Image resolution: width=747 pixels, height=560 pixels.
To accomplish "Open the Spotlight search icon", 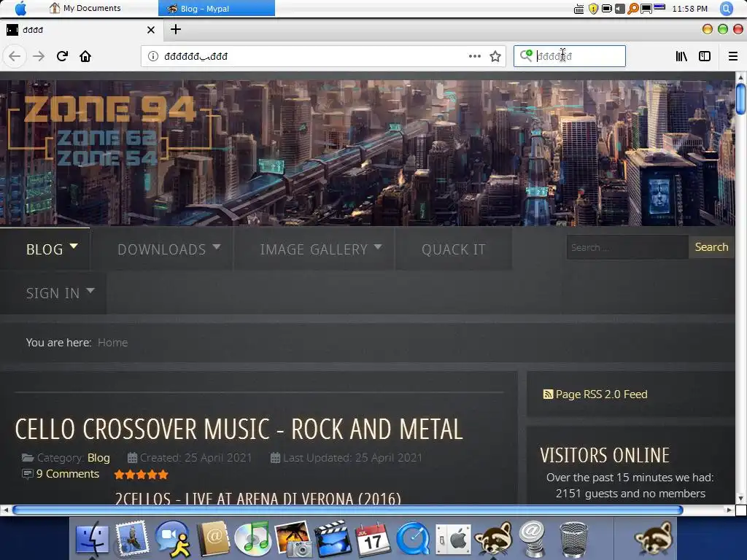I will 727,9.
